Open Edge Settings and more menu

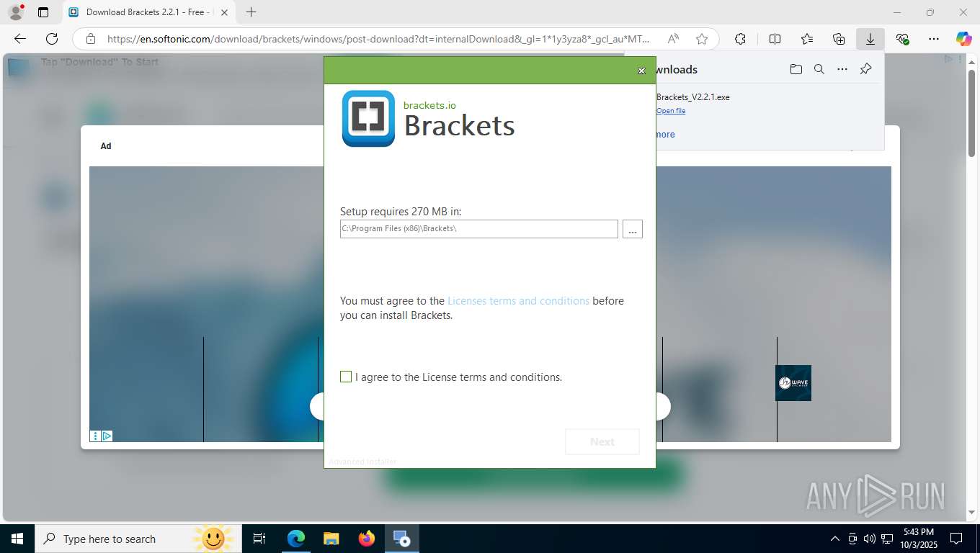(x=933, y=39)
